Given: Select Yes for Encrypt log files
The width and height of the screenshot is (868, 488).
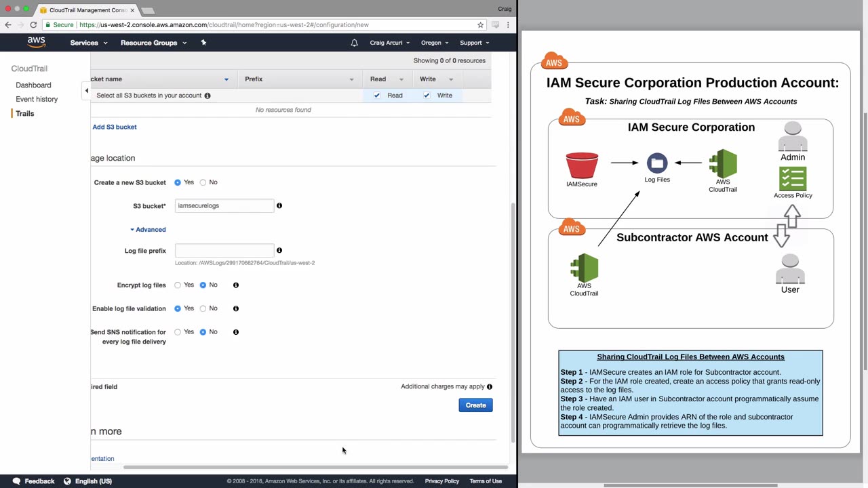Looking at the screenshot, I should (178, 285).
